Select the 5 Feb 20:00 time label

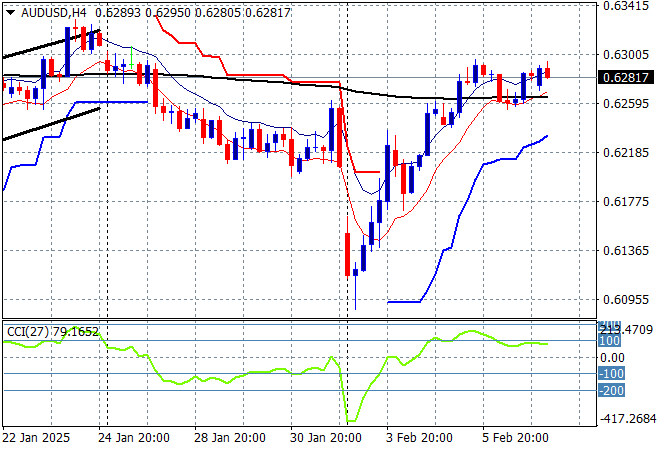(515, 438)
